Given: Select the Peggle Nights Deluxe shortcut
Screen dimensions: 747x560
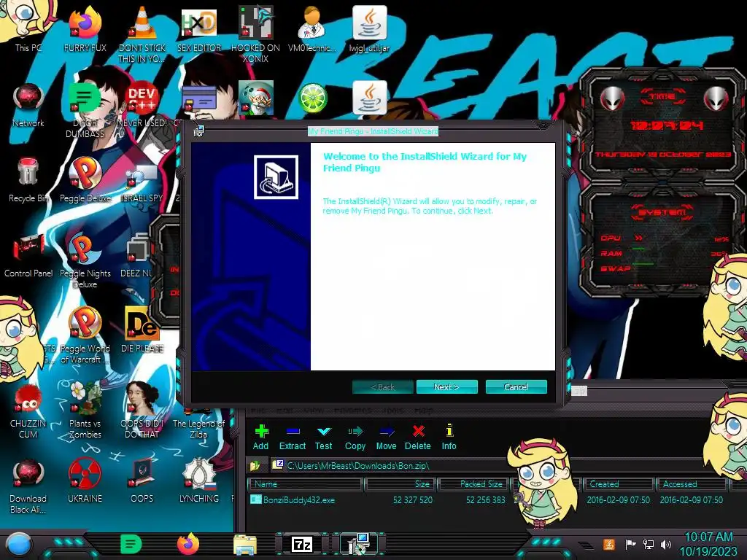Looking at the screenshot, I should click(x=85, y=261).
